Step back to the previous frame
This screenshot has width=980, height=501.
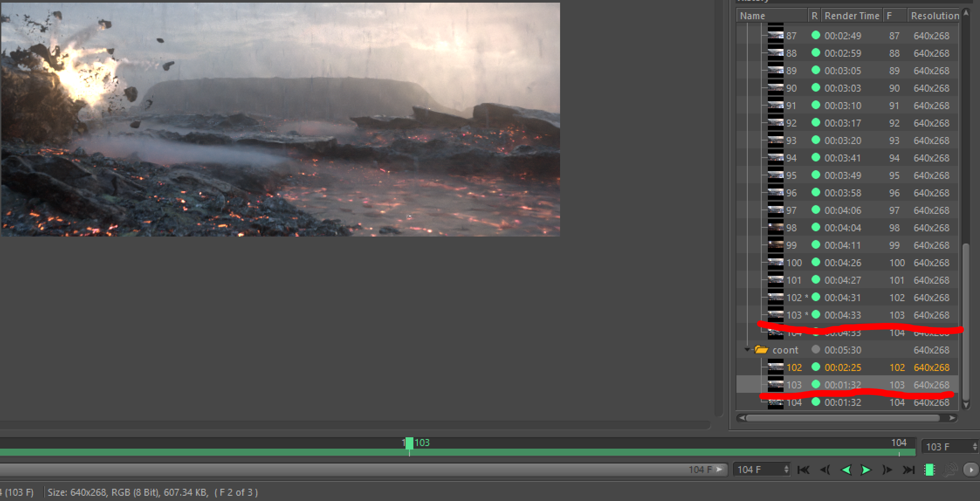point(825,470)
